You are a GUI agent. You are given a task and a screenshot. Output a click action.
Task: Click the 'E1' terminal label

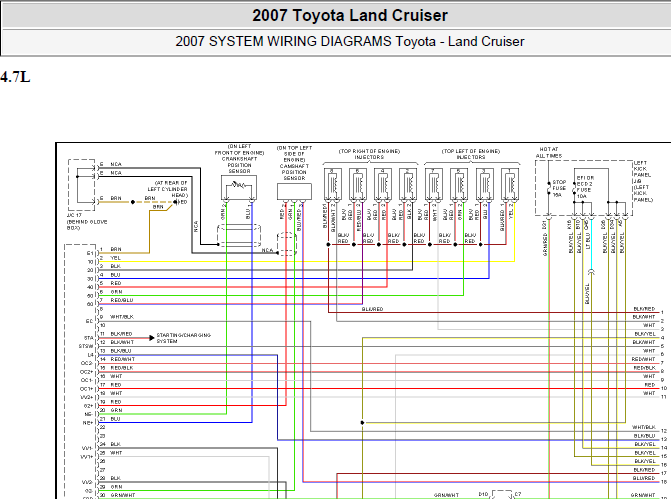[x=90, y=253]
